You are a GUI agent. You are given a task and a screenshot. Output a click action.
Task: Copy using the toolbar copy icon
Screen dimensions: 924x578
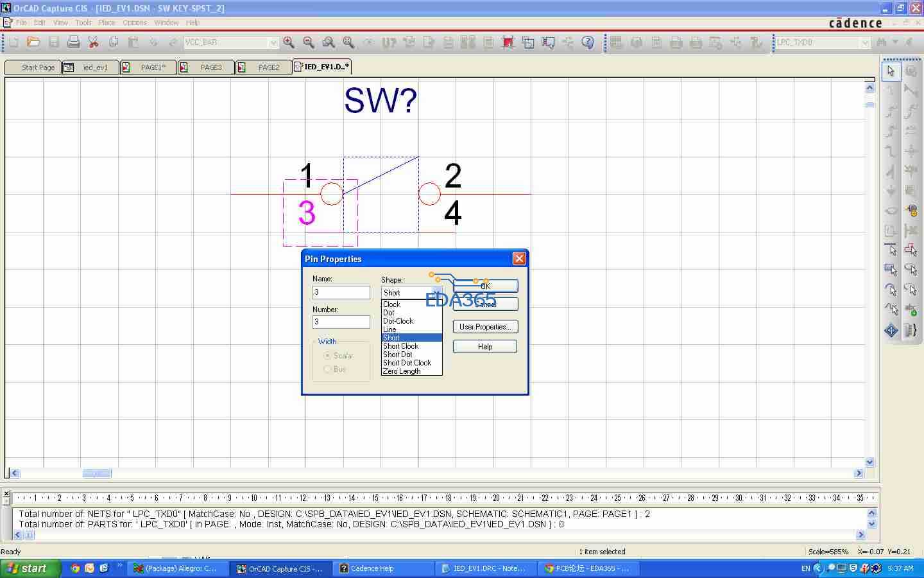pos(114,42)
